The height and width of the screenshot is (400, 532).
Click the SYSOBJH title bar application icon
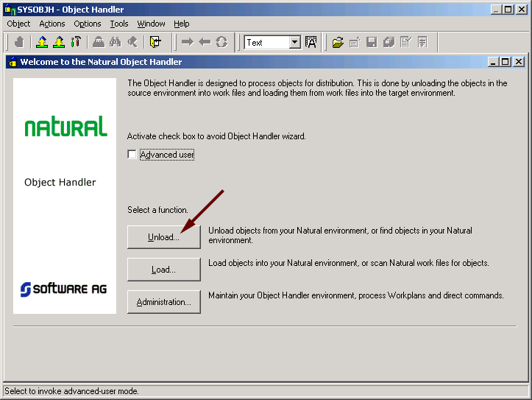pos(10,10)
